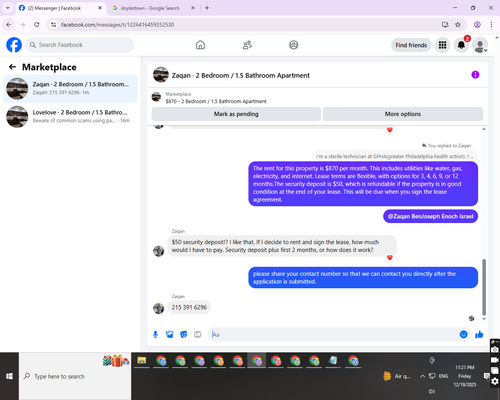The image size is (500, 400).
Task: Open the GIF picker
Action: pyautogui.click(x=198, y=334)
